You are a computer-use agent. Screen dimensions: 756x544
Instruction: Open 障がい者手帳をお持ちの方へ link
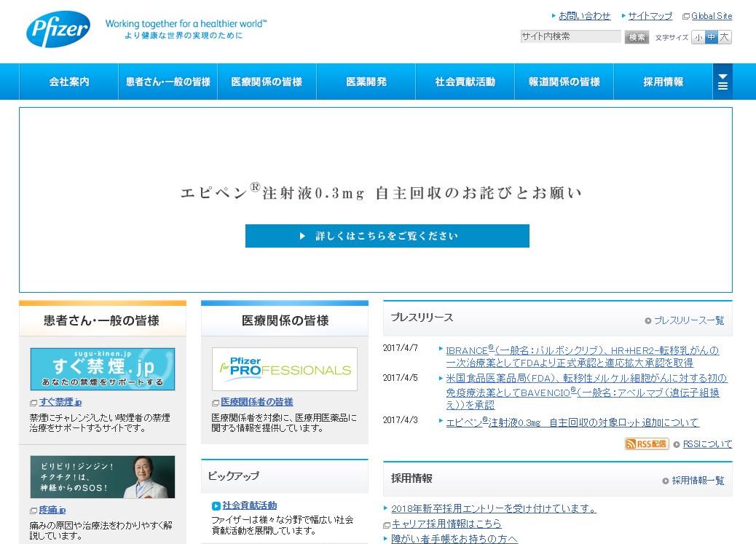coord(454,539)
